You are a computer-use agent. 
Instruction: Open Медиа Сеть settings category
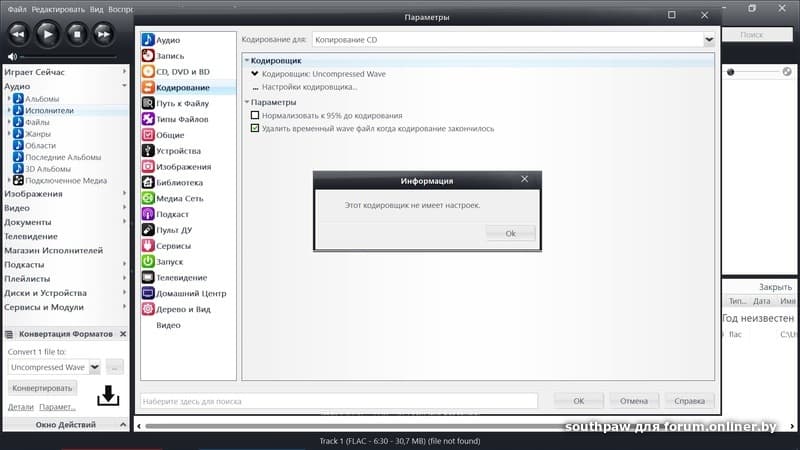point(188,198)
